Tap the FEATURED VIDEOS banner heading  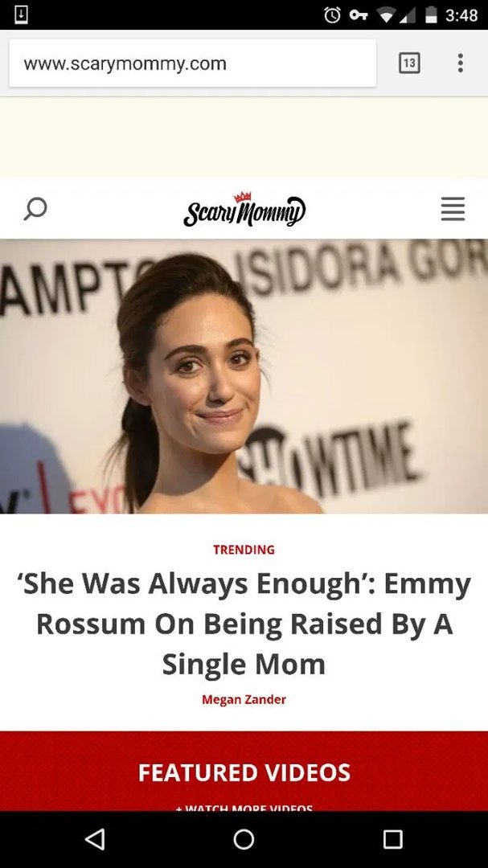coord(244,773)
